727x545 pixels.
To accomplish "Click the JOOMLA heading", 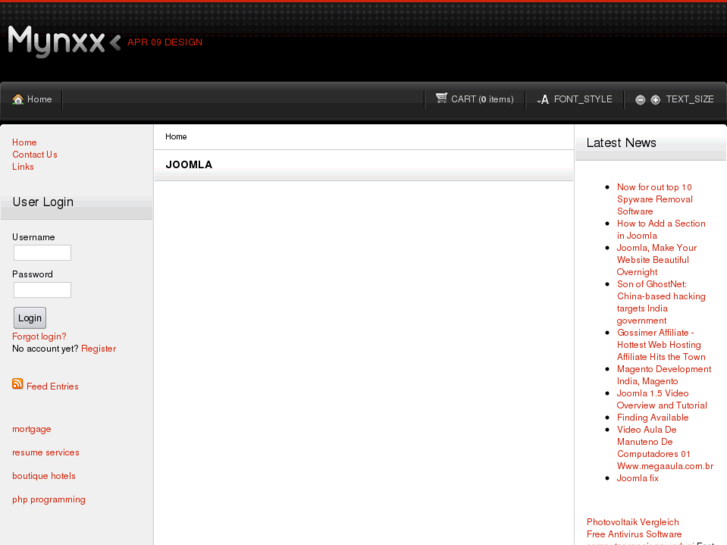I will pyautogui.click(x=189, y=165).
